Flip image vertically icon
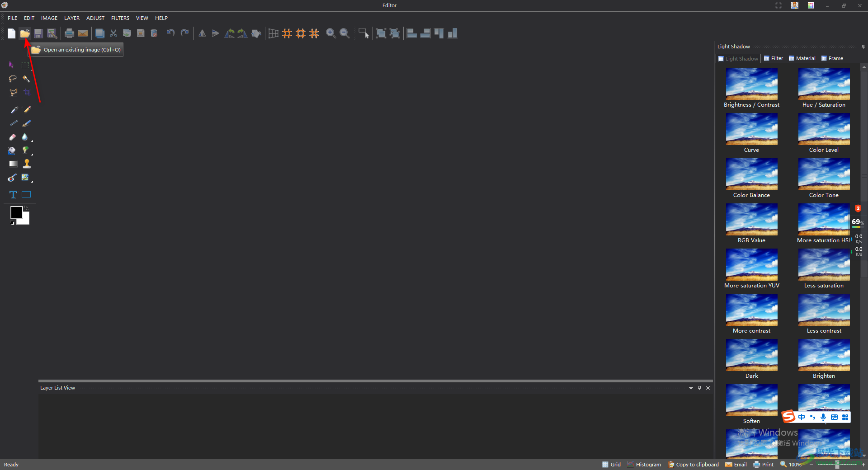 [x=216, y=33]
